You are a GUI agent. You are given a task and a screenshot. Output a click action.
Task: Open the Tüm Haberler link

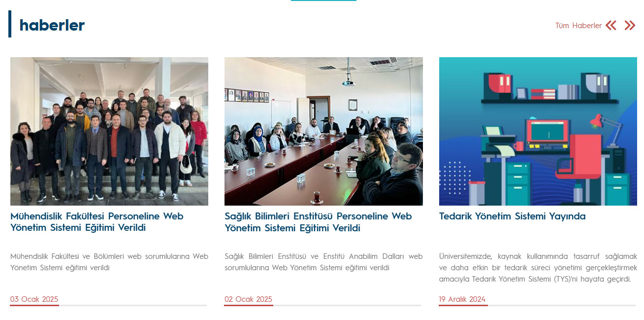(x=579, y=26)
